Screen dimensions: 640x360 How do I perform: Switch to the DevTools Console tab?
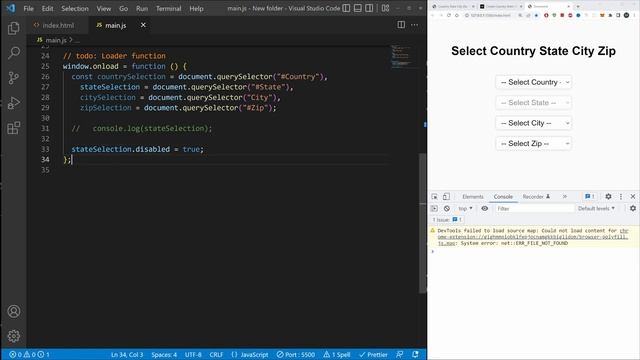coord(503,197)
